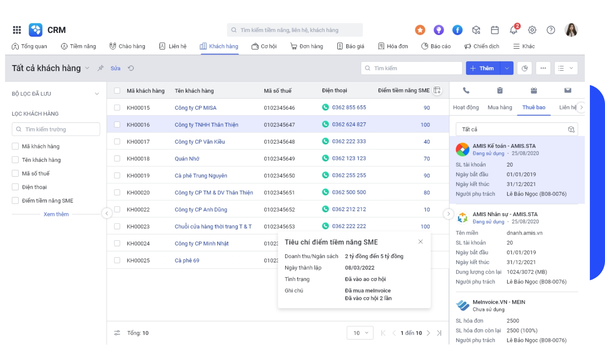This screenshot has width=605, height=364.
Task: Check the Tên khách hàng filter
Action: click(15, 160)
